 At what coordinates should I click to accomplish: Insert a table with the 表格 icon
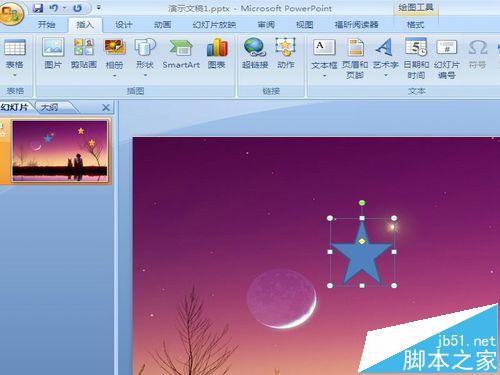[x=15, y=47]
